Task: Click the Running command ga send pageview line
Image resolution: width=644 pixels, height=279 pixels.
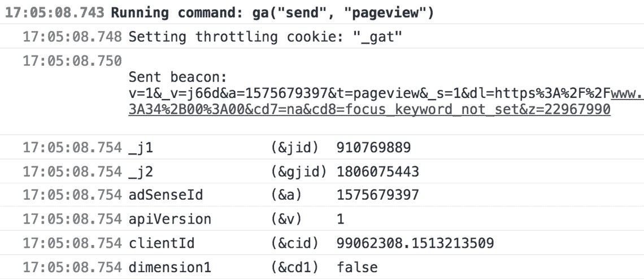Action: 272,12
